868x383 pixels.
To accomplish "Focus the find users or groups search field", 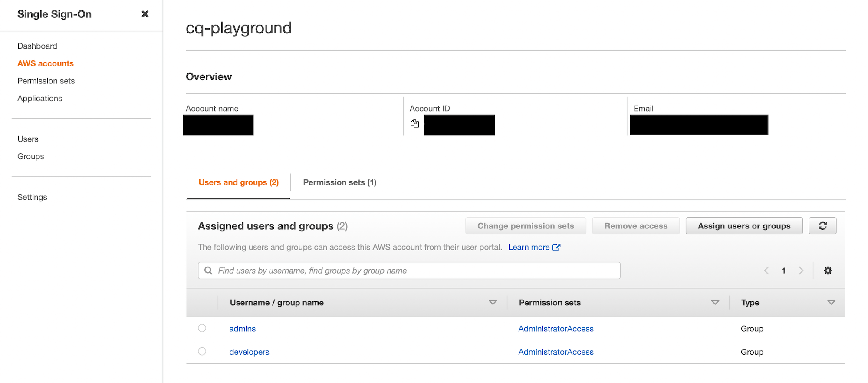I will 409,271.
